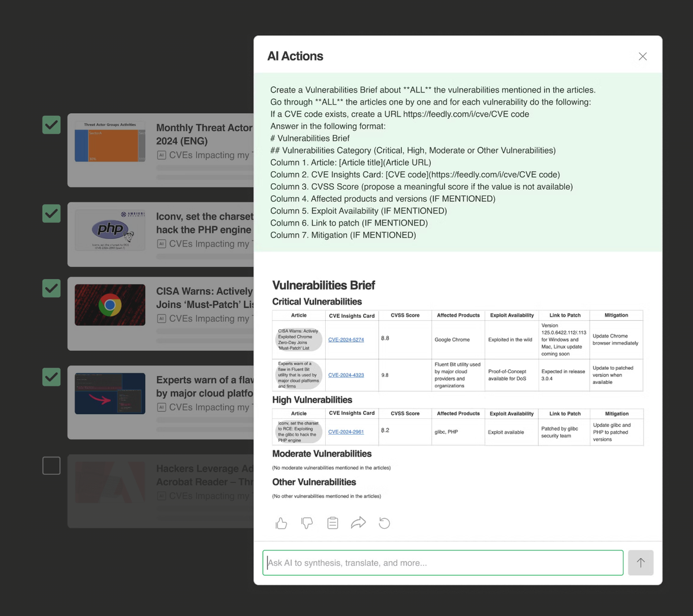Screen dimensions: 693x616
Task: Give a thumbs up to the AI response
Action: (x=281, y=523)
